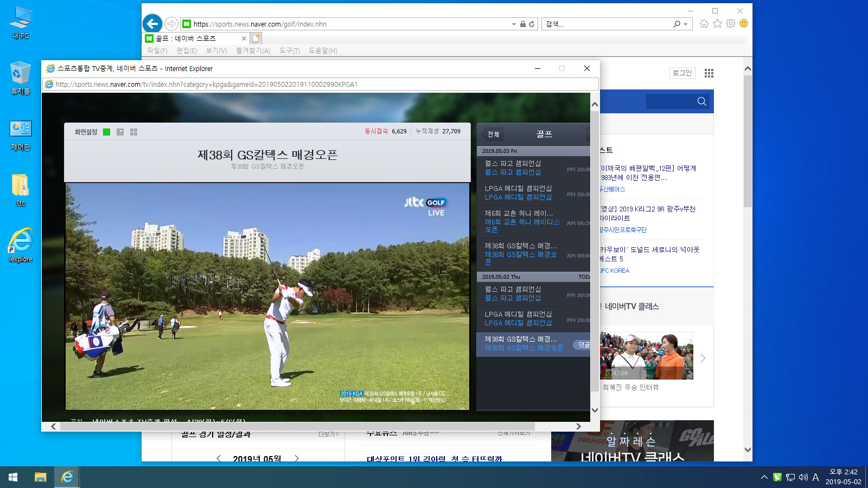Open 제6회 교촌 허니 레이디스 오픈 broadcast
The height and width of the screenshot is (488, 868).
pyautogui.click(x=533, y=222)
